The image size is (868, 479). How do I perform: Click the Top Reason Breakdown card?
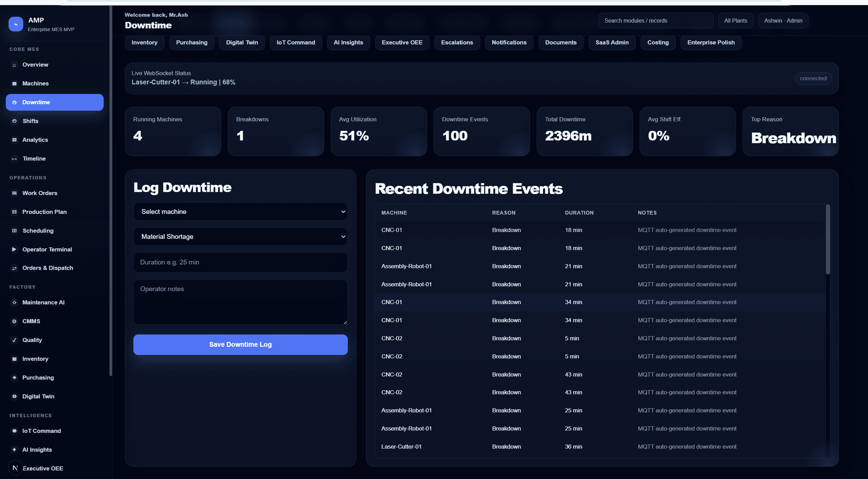click(791, 132)
